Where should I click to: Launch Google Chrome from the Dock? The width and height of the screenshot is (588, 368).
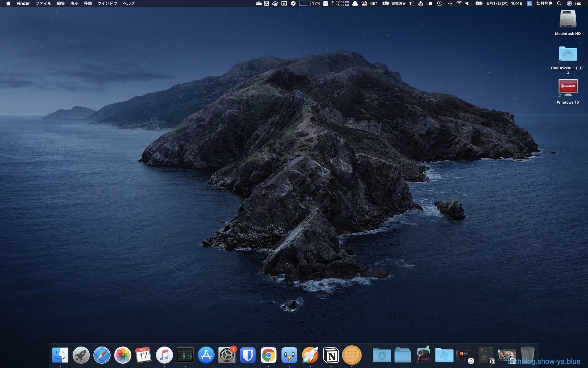[268, 355]
